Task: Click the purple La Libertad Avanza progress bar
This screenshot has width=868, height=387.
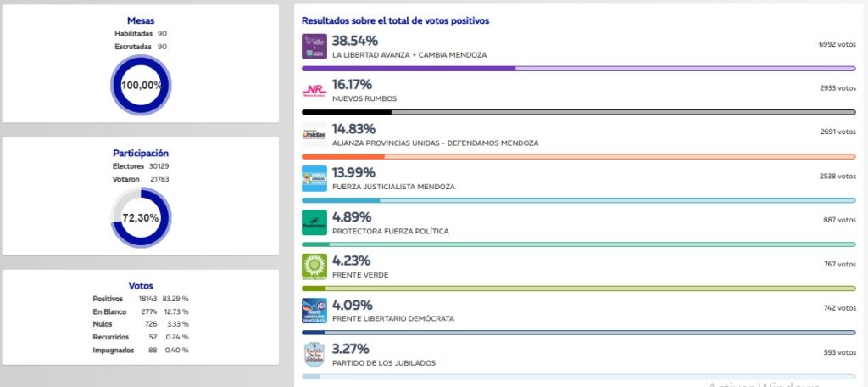Action: [x=578, y=69]
